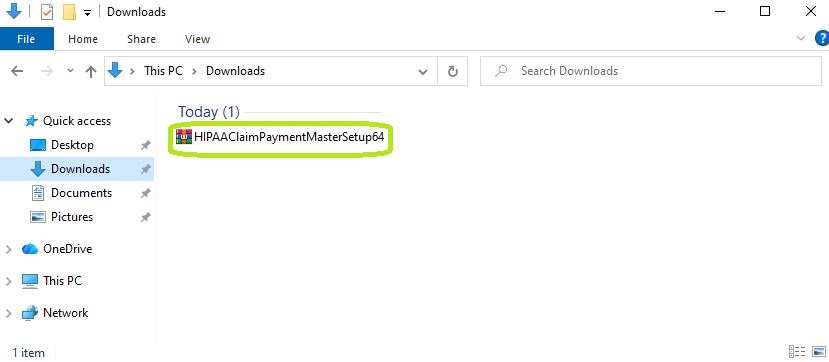Click the pin icon beside Desktop

(x=145, y=145)
